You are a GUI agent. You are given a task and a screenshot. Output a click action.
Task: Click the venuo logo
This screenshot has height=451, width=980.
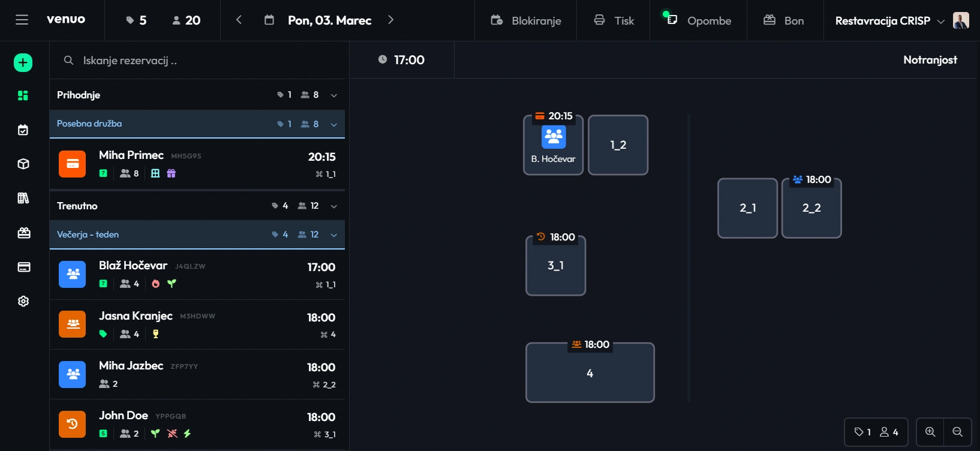pos(66,19)
